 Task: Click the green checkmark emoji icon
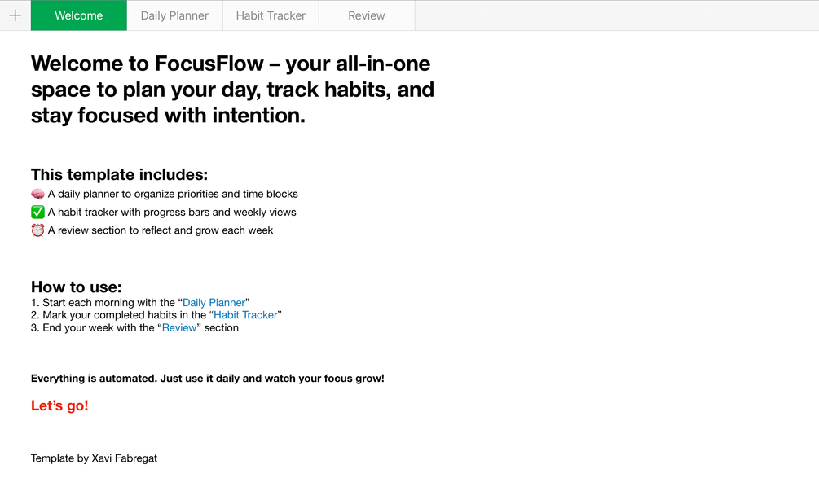point(37,213)
